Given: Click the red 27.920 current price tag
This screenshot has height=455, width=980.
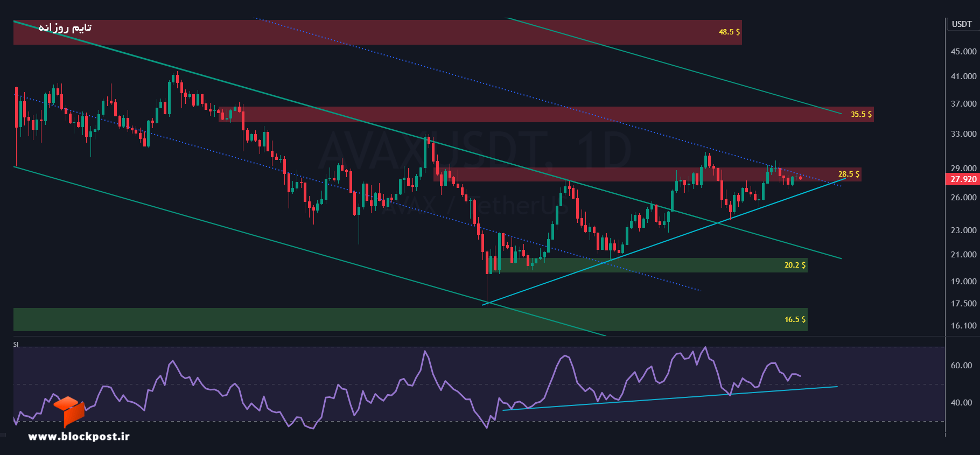Looking at the screenshot, I should click(963, 179).
